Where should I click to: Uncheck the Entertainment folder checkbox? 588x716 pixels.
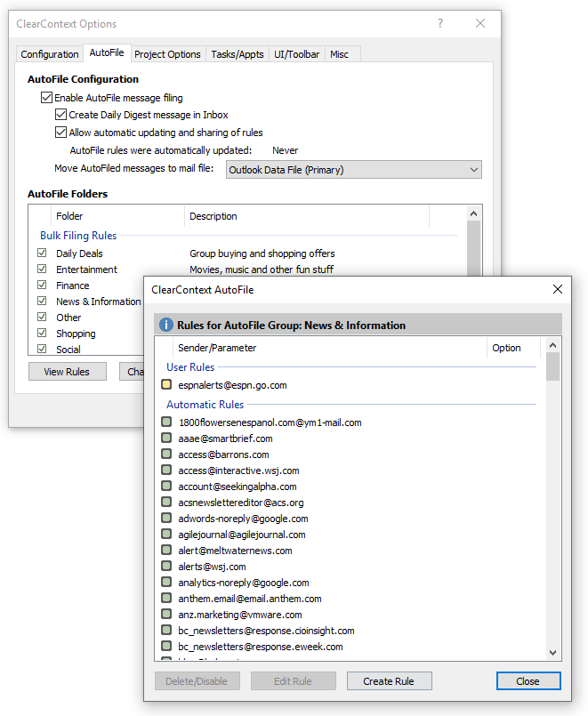42,269
